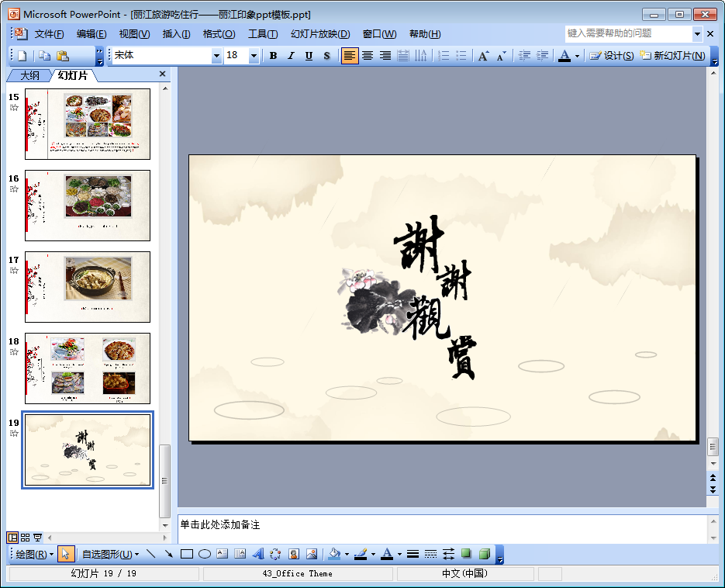This screenshot has height=588, width=725.
Task: Switch to Slide Sorter view icon
Action: [25, 538]
